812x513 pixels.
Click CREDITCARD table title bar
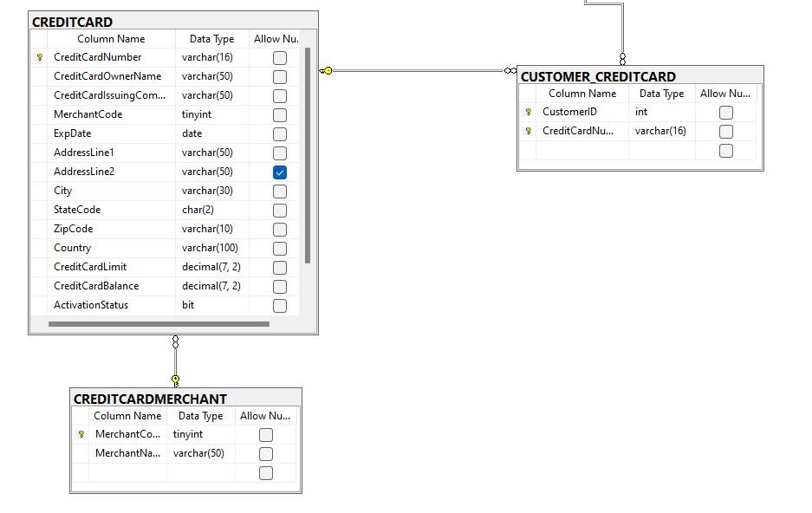173,22
